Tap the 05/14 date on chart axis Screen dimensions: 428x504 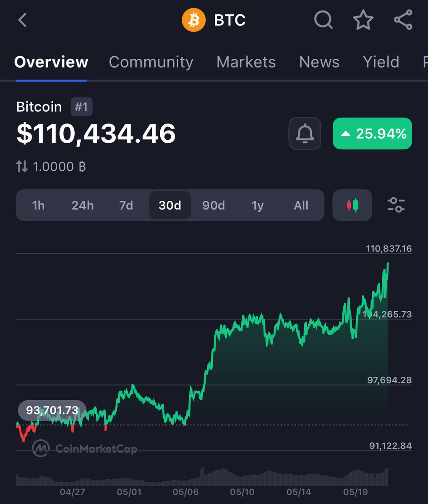tap(299, 492)
